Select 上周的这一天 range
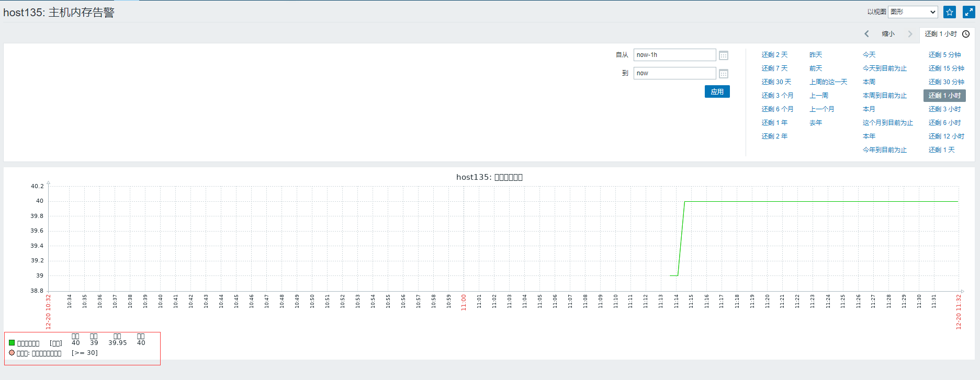 click(828, 82)
